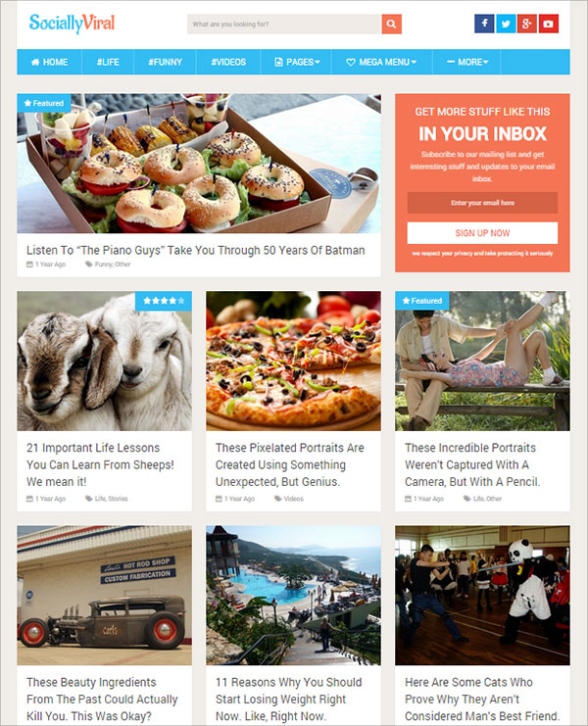The height and width of the screenshot is (726, 588).
Task: Open the YouTube social icon
Action: (x=548, y=24)
